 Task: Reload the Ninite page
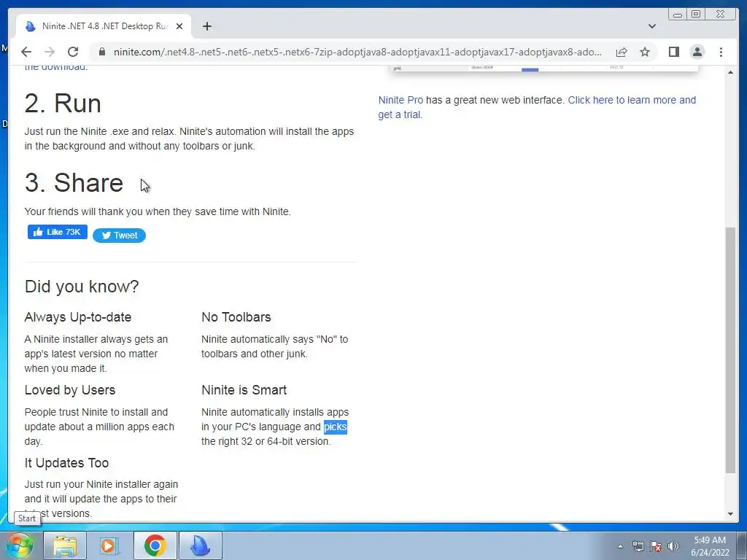tap(73, 52)
